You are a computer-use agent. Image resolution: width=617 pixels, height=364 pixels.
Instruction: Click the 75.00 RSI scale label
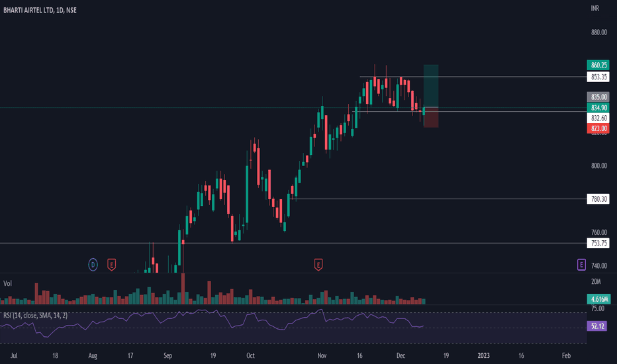click(x=598, y=308)
